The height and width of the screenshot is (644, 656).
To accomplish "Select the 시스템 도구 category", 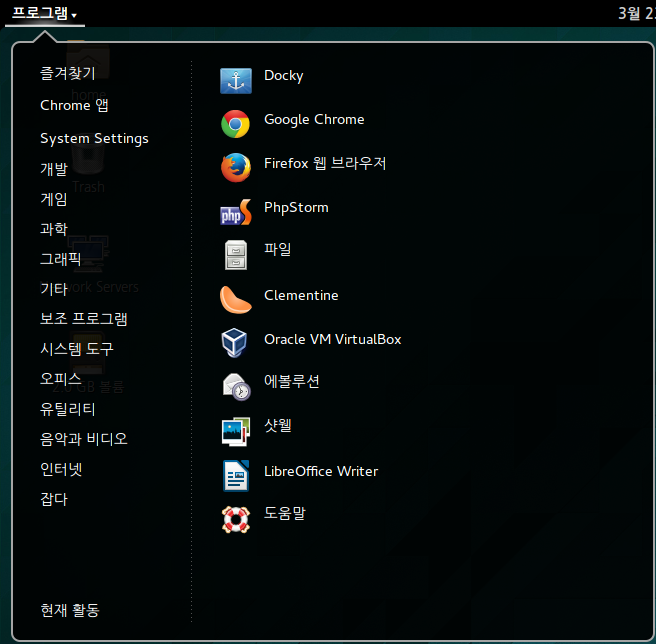I will click(77, 349).
